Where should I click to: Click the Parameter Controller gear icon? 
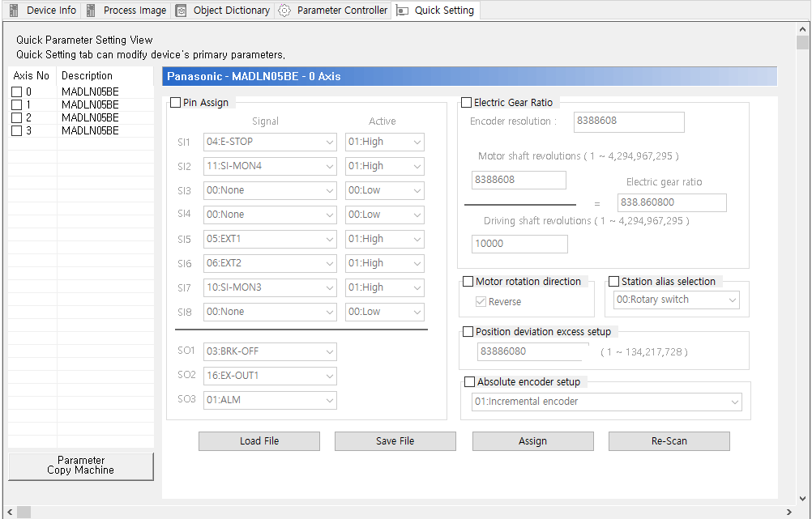tap(284, 11)
